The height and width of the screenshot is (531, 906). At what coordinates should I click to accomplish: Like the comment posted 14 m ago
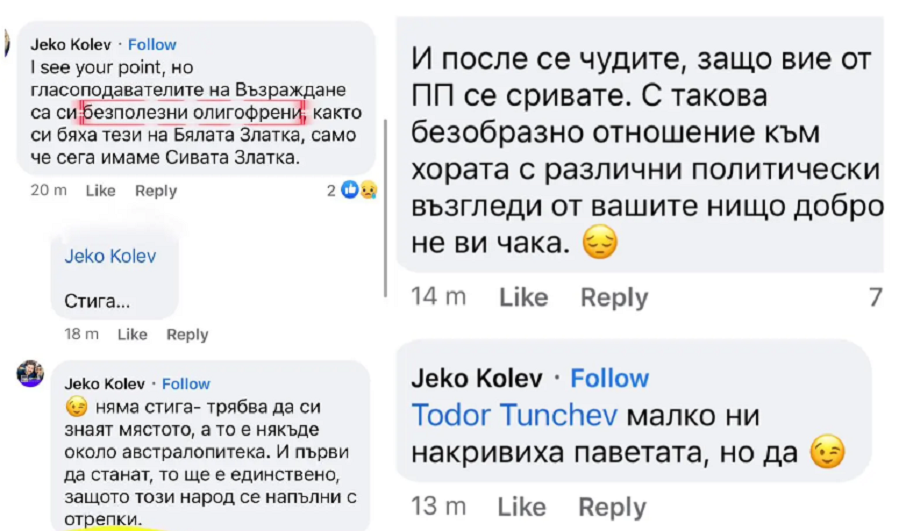523,297
